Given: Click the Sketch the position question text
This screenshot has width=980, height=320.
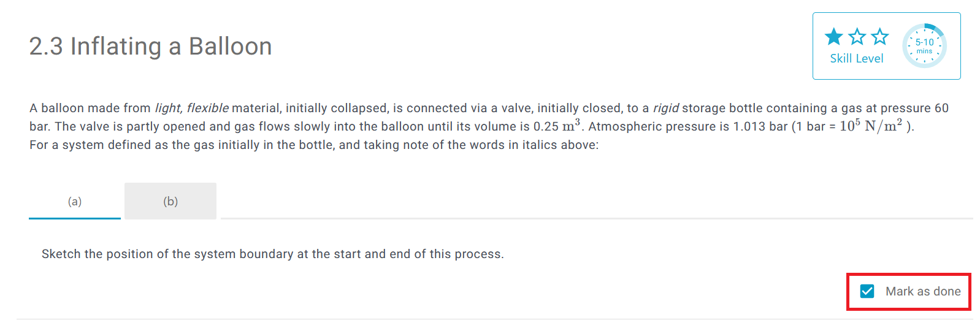Looking at the screenshot, I should tap(272, 254).
